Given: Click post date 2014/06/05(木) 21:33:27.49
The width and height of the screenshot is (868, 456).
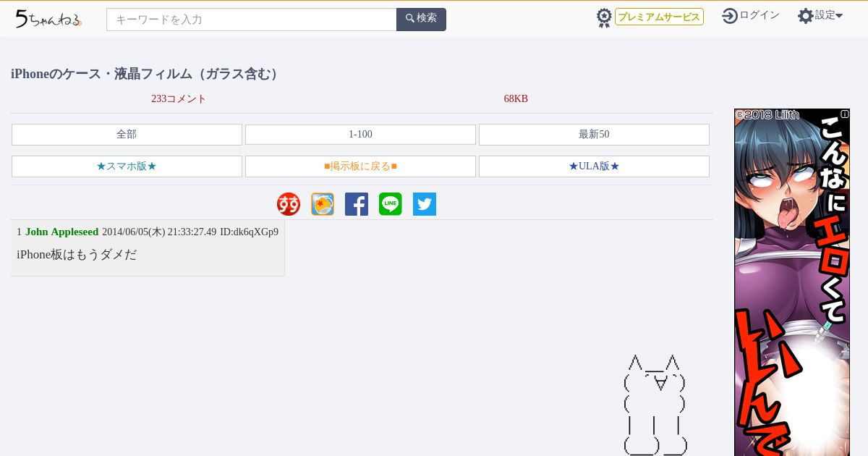Looking at the screenshot, I should coord(159,232).
